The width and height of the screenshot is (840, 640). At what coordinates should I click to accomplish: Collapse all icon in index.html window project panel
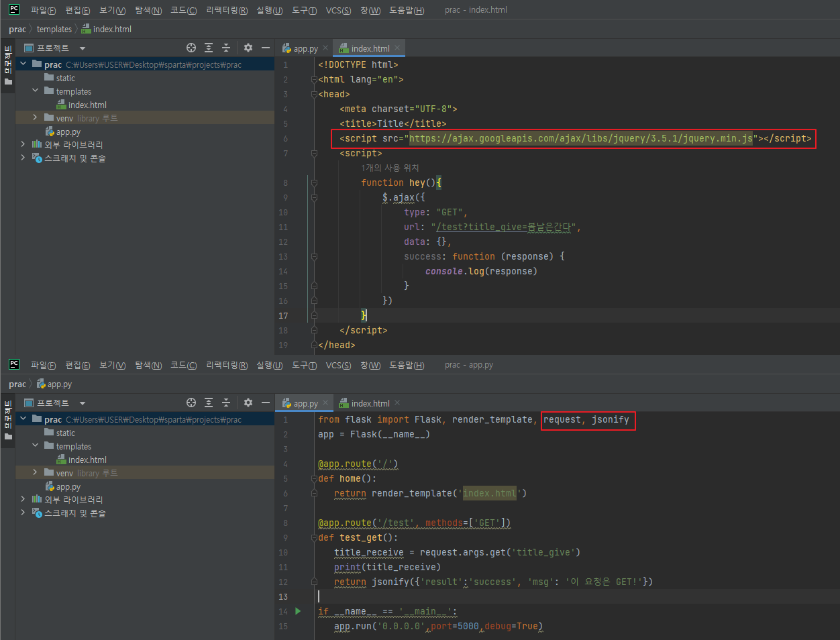[226, 48]
